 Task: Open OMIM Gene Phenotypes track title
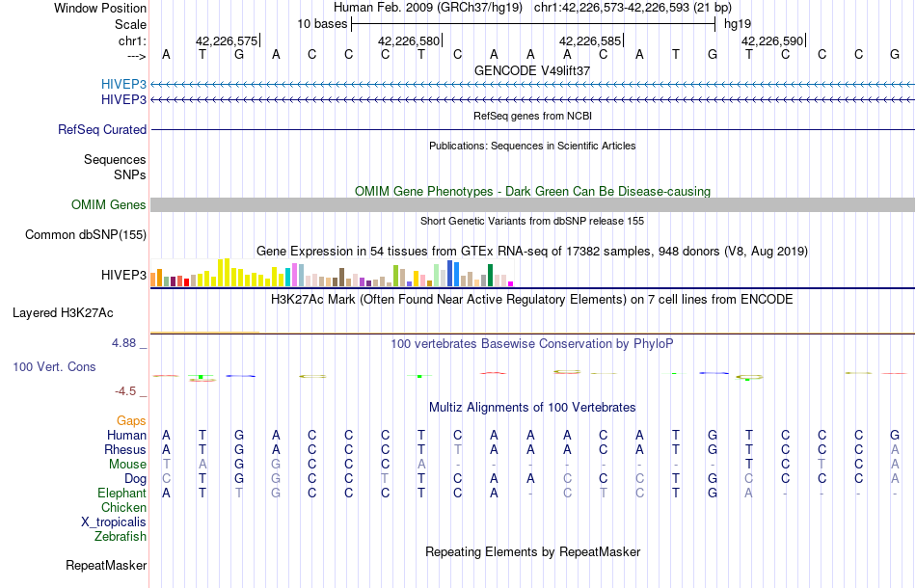click(532, 191)
